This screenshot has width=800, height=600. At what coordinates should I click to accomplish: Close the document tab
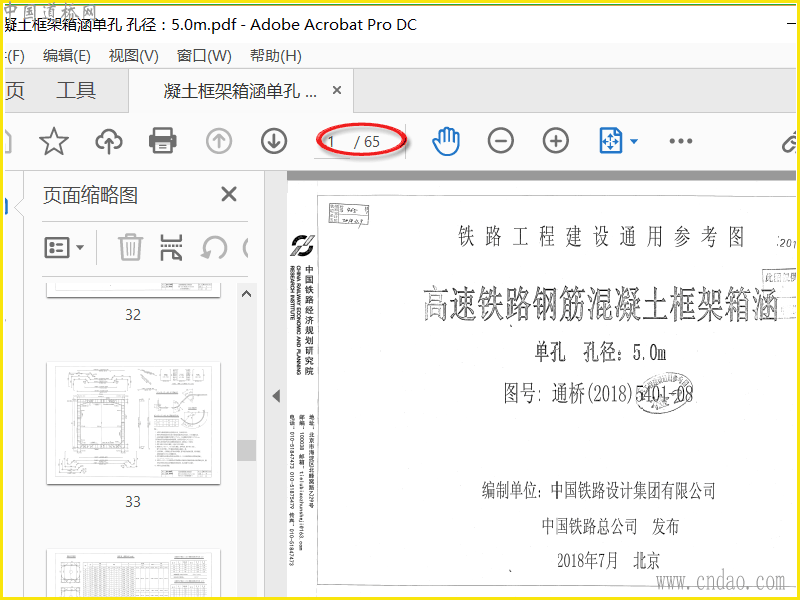[337, 90]
